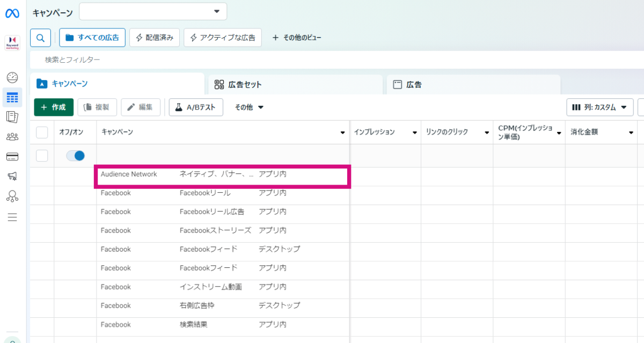Click the plus icon beside その他のビュー
644x343 pixels.
275,38
